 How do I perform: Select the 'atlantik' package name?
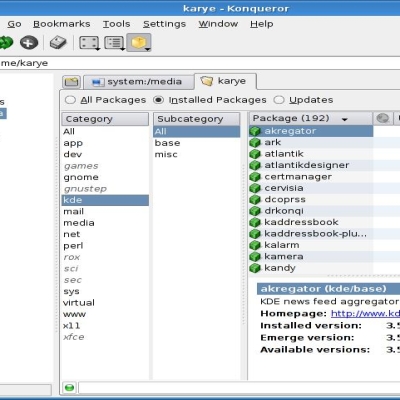pyautogui.click(x=284, y=154)
